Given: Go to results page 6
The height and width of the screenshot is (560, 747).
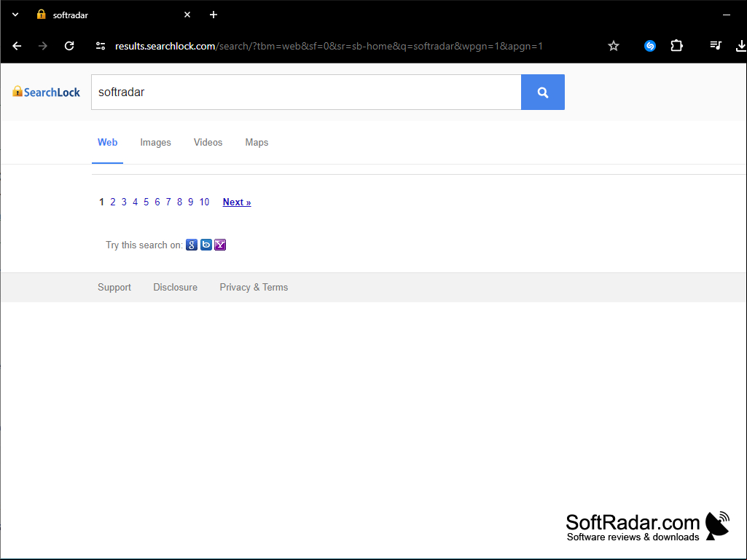Looking at the screenshot, I should (x=157, y=202).
